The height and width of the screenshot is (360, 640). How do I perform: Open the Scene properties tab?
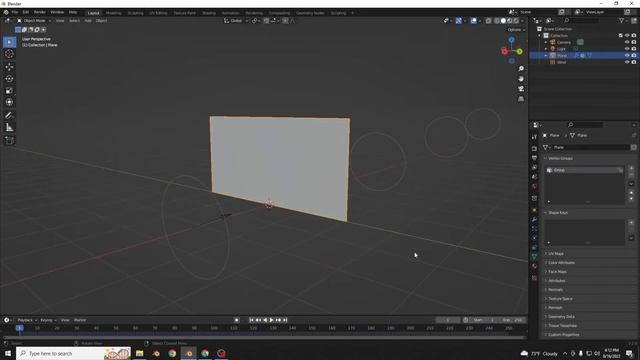tap(534, 177)
